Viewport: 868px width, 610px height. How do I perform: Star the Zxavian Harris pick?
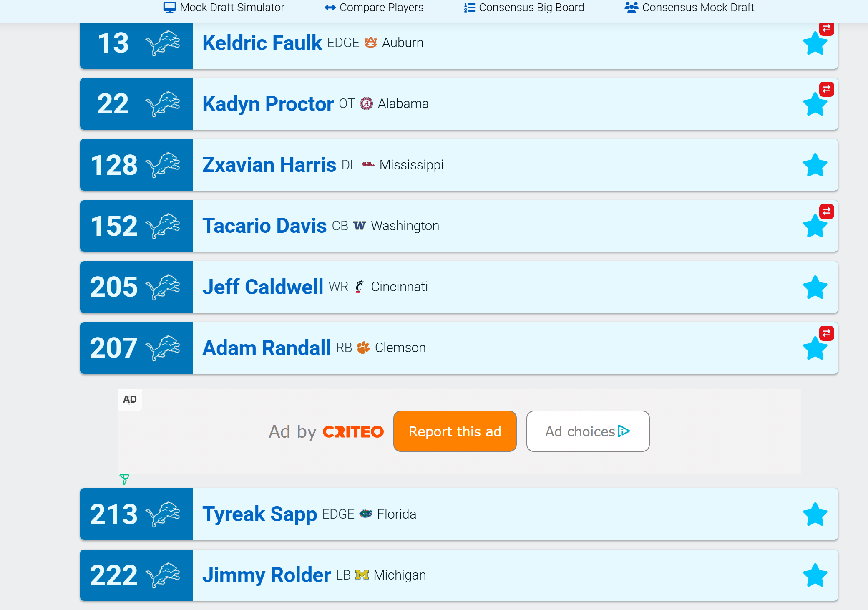tap(815, 166)
